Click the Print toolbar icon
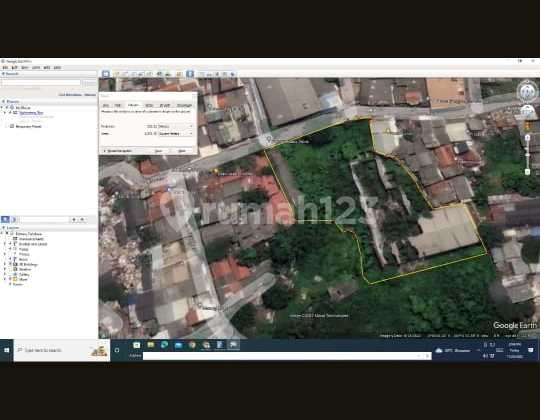 (209, 74)
